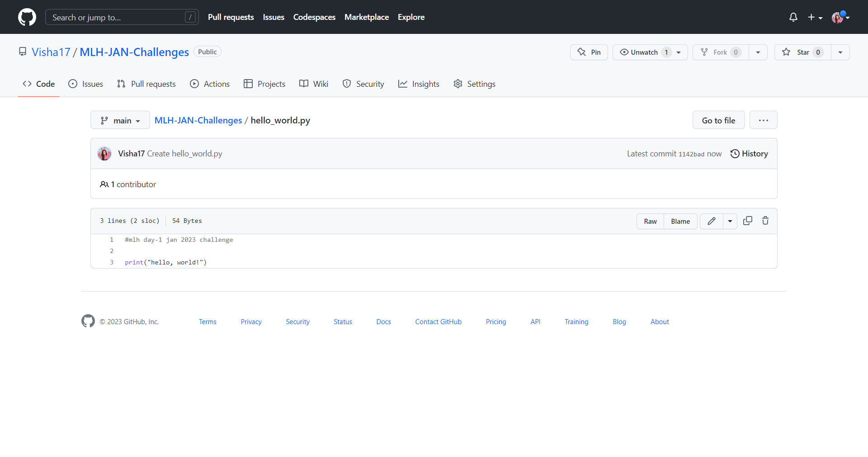
Task: Toggle Unwatch on this repository
Action: click(x=645, y=52)
